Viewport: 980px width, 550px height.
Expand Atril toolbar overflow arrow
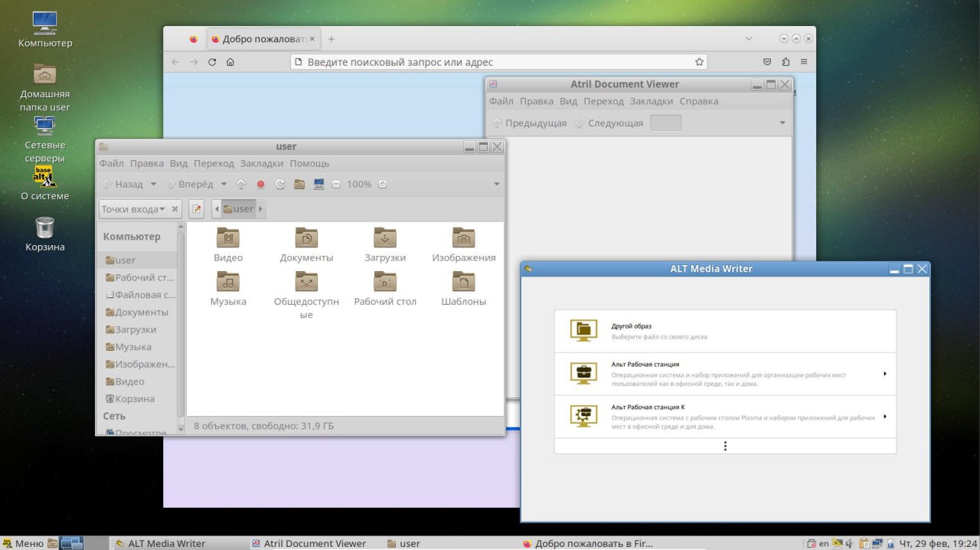782,123
